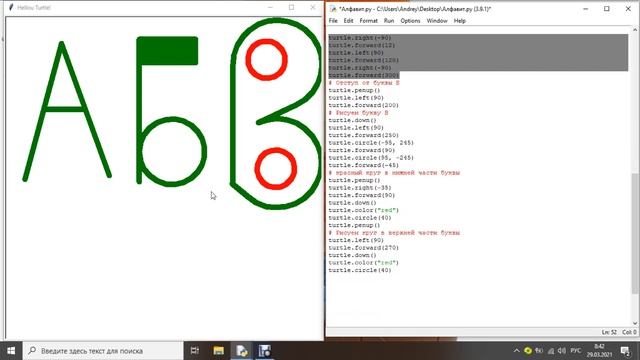This screenshot has height=360, width=640.
Task: Click the feather icon of the Turtle window
Action: point(11,7)
